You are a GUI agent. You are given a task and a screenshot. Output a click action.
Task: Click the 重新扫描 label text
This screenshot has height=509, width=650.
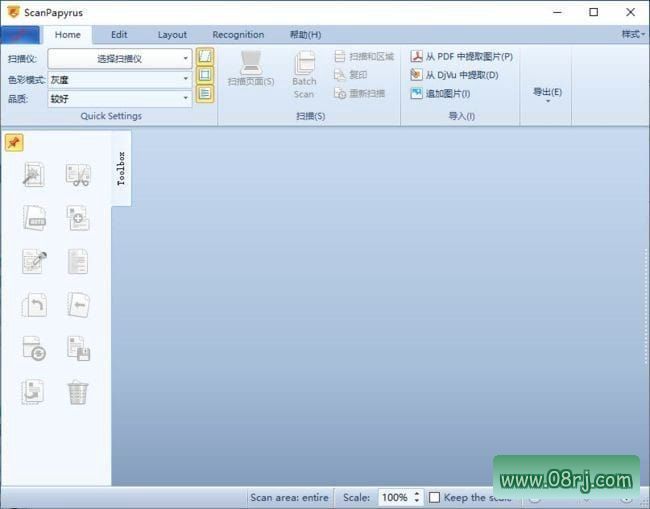[367, 93]
